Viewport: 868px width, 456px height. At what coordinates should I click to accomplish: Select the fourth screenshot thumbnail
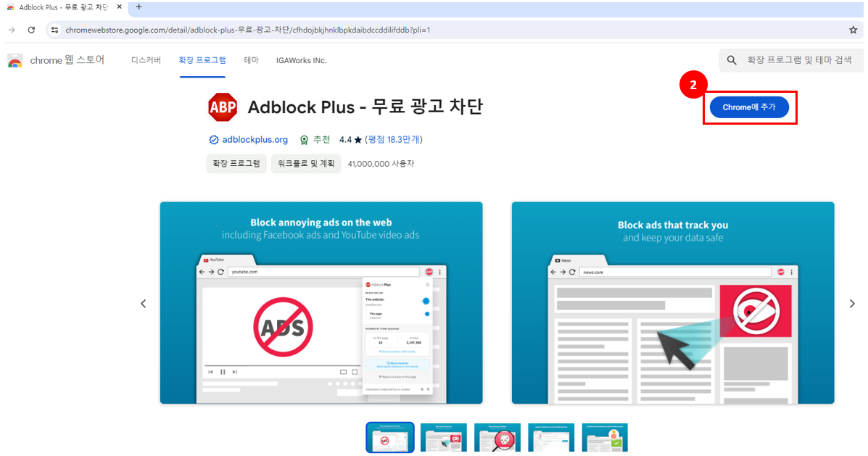(551, 437)
